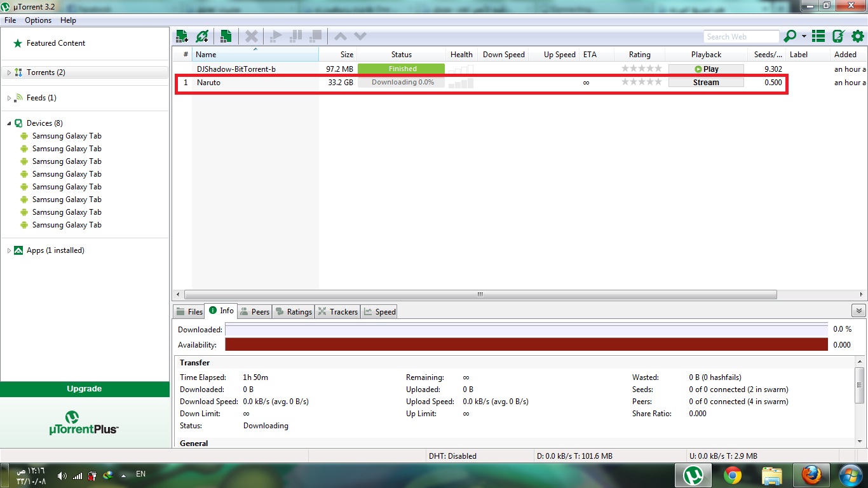Image resolution: width=868 pixels, height=488 pixels.
Task: Click the Pause torrent toolbar icon
Action: (295, 36)
